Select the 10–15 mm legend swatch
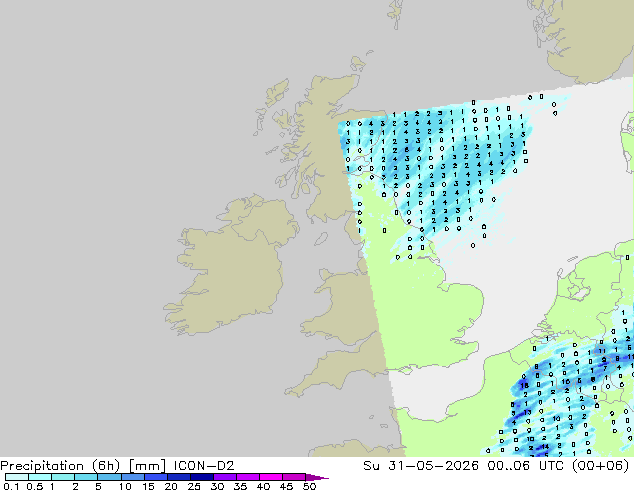 [x=133, y=477]
